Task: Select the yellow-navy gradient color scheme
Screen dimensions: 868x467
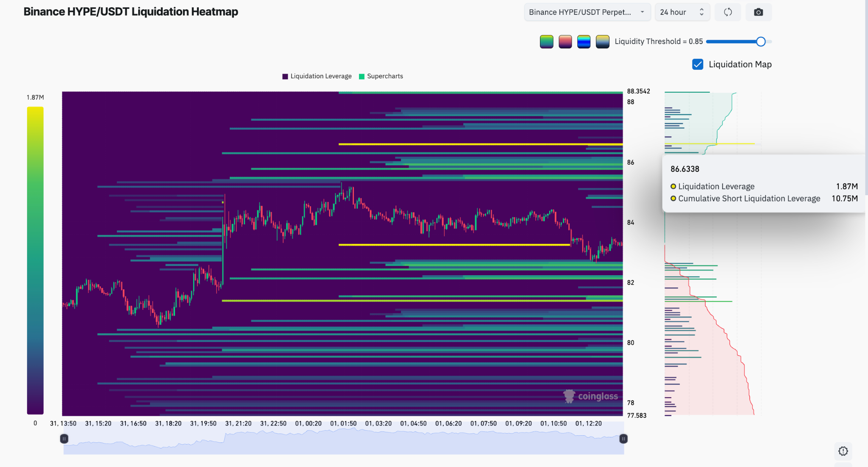Action: (x=602, y=41)
